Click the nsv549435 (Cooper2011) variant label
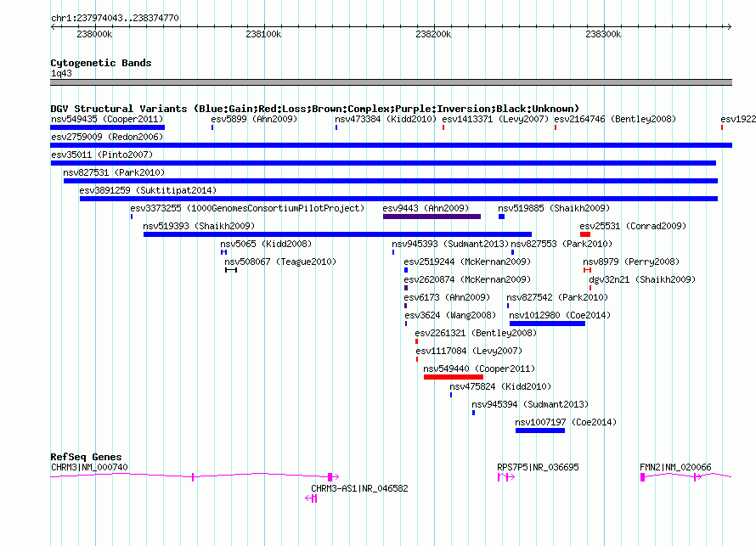 pos(107,119)
